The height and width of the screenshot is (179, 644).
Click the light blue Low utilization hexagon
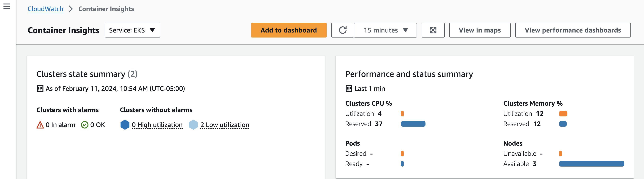point(193,124)
